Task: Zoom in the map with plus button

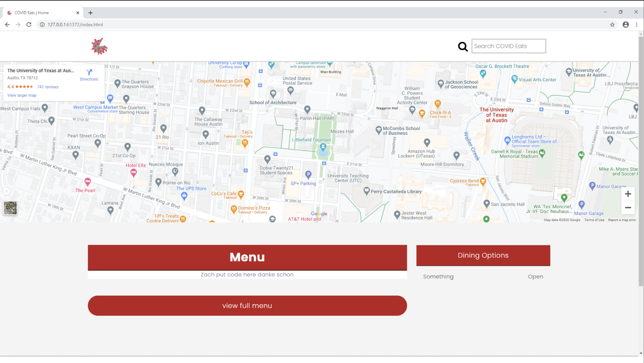Action: pyautogui.click(x=628, y=194)
